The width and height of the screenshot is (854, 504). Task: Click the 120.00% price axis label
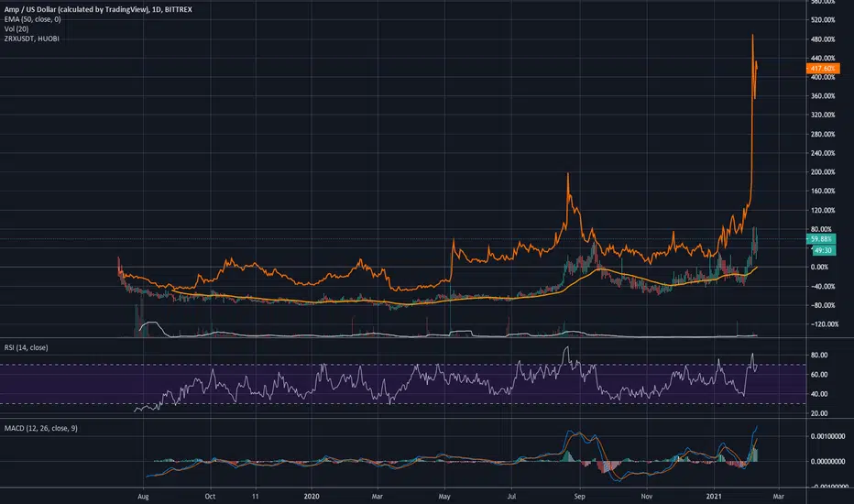(823, 211)
